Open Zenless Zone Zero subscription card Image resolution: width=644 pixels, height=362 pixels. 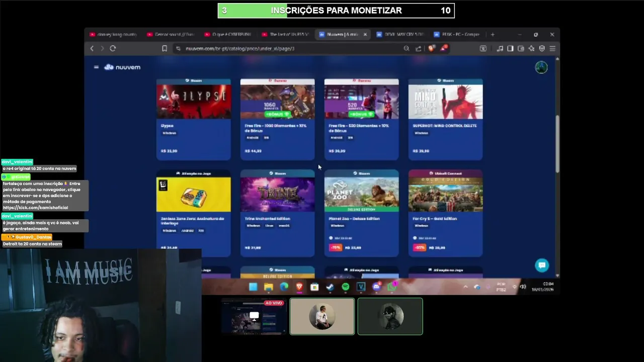(x=194, y=212)
